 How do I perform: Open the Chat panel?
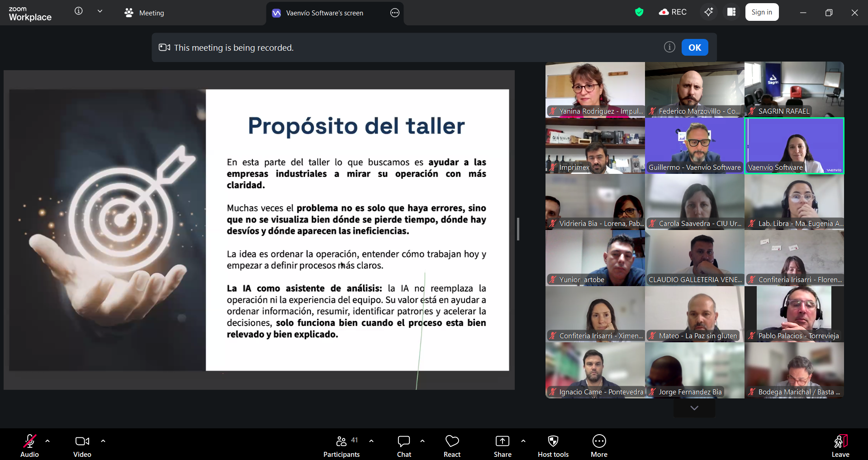click(x=404, y=446)
